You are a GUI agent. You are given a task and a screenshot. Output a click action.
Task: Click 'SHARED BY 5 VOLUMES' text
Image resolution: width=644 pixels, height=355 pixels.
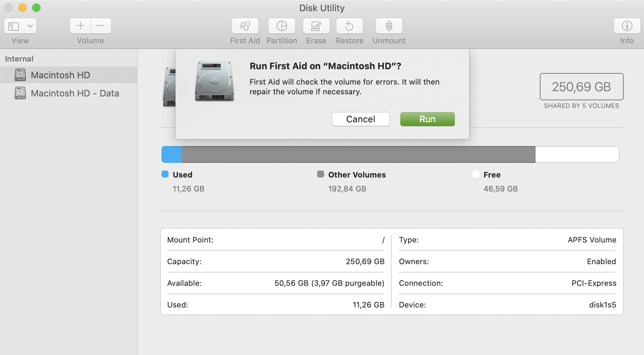coord(581,106)
